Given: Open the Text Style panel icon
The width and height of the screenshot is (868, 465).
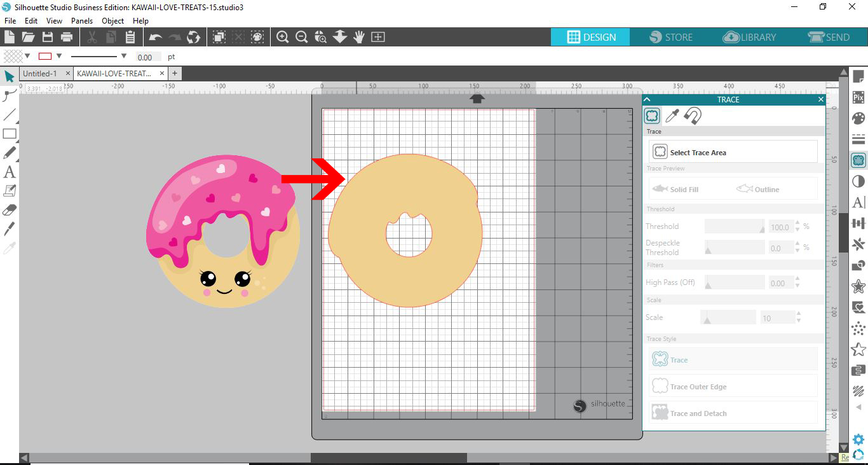Looking at the screenshot, I should [x=858, y=202].
